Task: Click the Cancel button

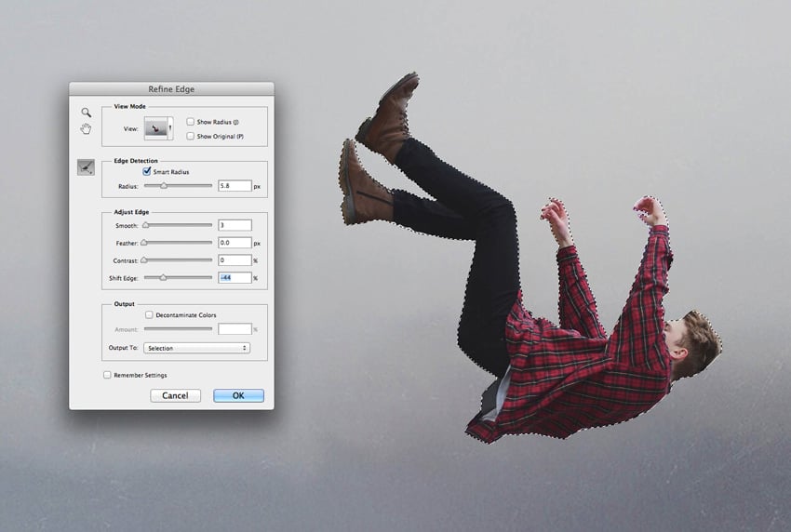Action: point(175,395)
